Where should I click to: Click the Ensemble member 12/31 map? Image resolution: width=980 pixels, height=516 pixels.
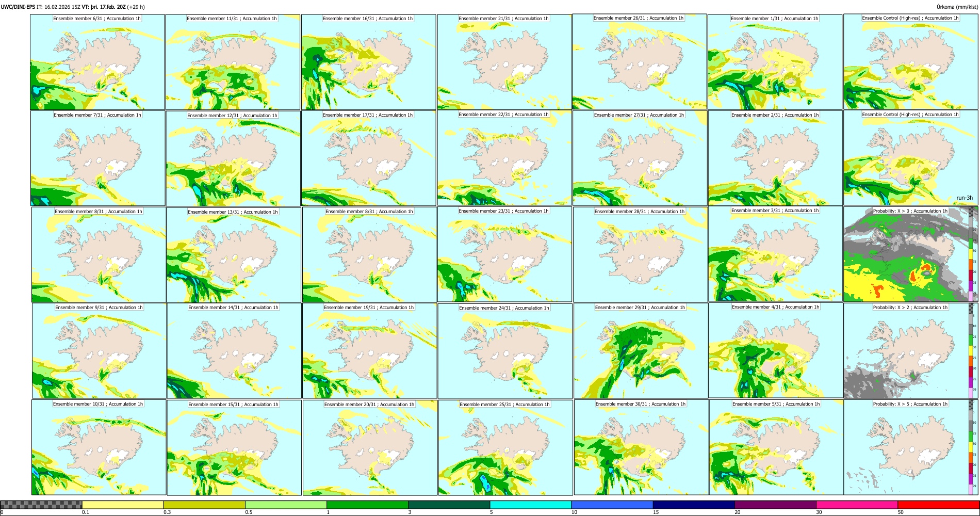coord(233,158)
